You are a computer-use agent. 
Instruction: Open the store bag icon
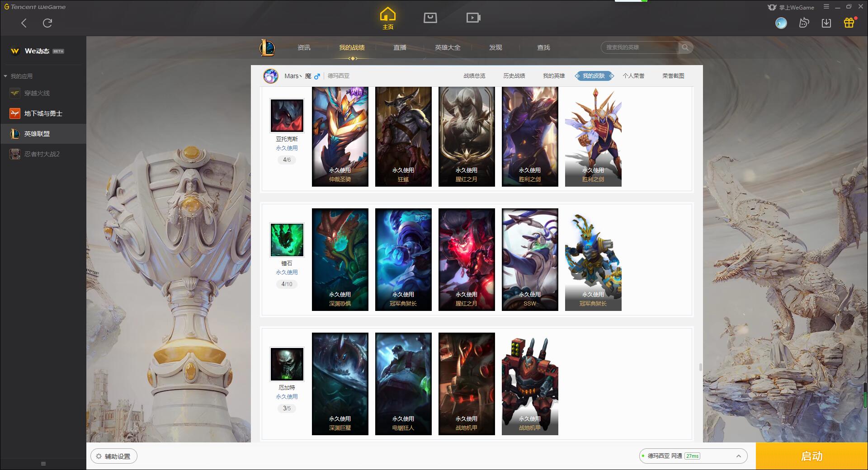pyautogui.click(x=430, y=18)
